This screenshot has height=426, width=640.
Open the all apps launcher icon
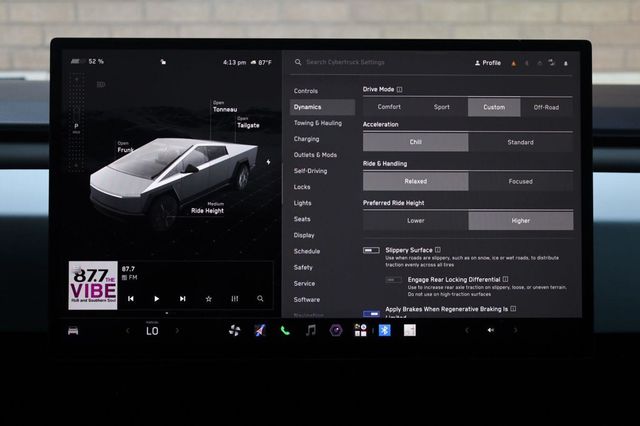coord(360,330)
